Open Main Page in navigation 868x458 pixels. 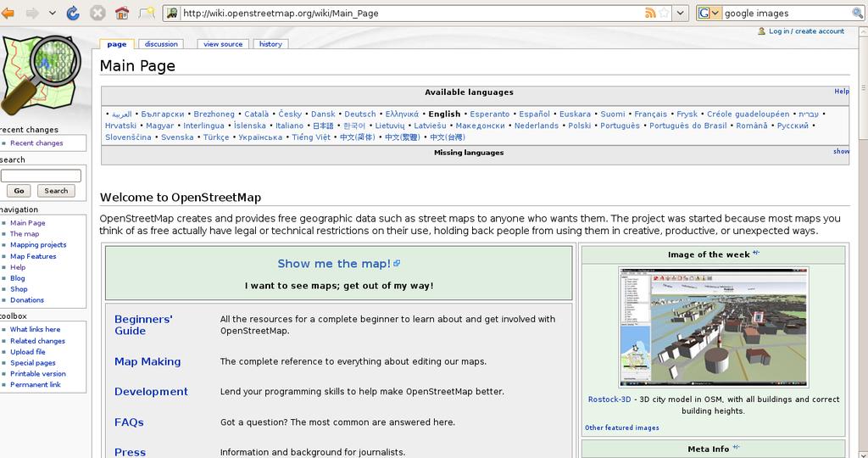coord(28,222)
